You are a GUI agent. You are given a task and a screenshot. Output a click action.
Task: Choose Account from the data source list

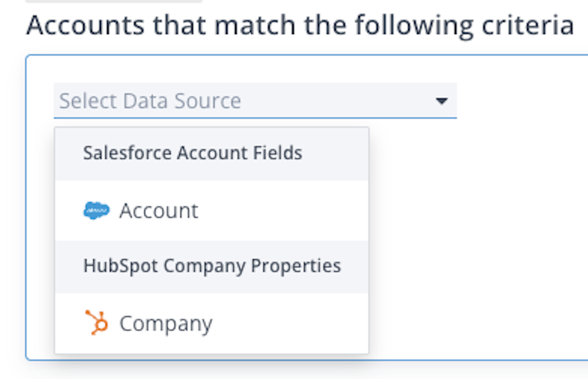click(x=159, y=211)
